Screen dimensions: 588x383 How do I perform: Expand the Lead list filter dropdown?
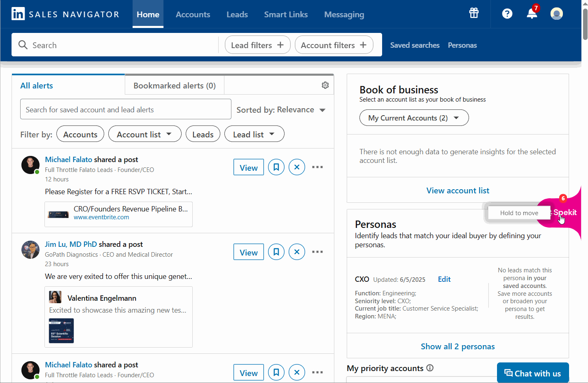pos(254,134)
